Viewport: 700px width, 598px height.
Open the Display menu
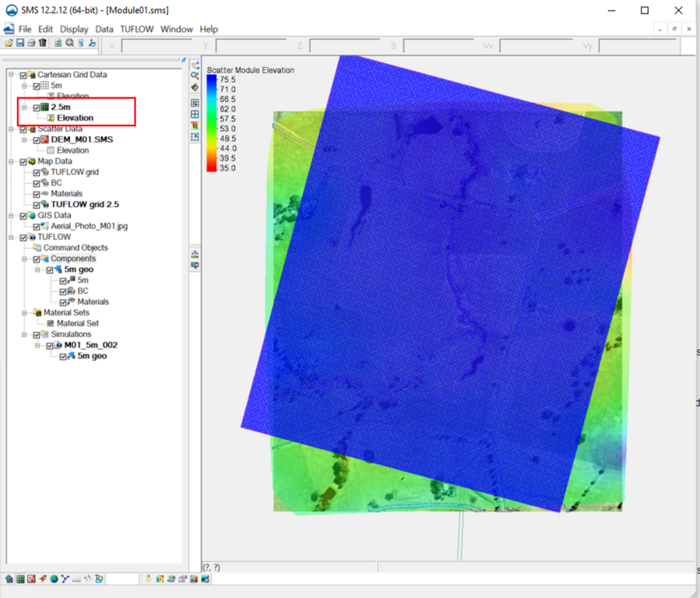pyautogui.click(x=74, y=29)
